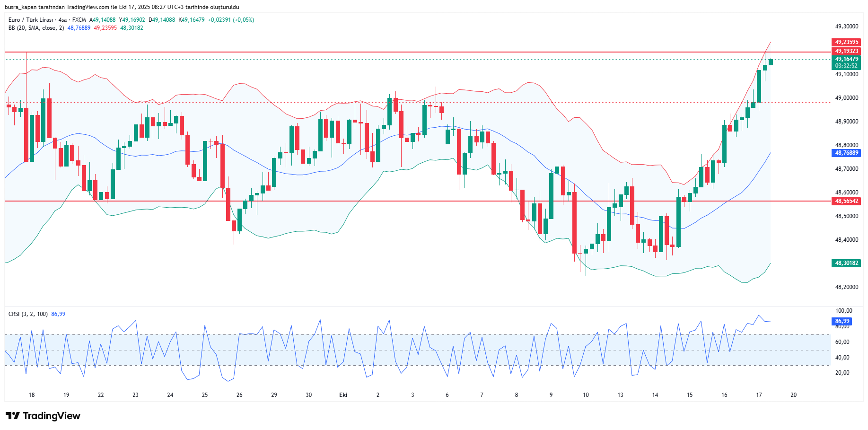Click the blue 48,76889 basis price tag
This screenshot has width=868, height=430.
(846, 153)
